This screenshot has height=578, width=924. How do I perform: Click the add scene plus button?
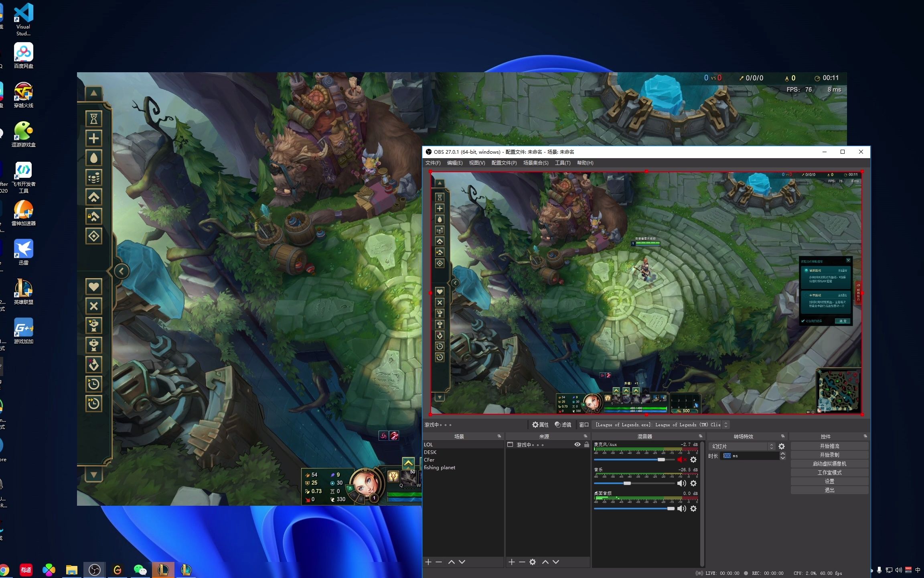coord(428,562)
